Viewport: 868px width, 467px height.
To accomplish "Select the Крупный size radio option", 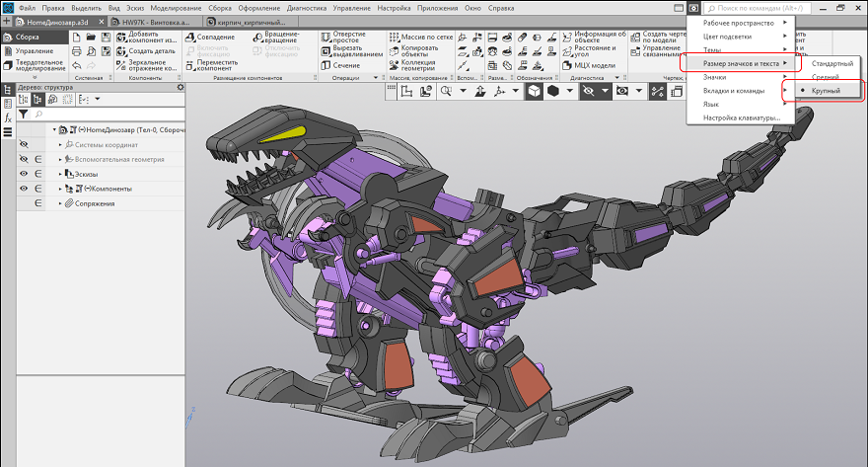I will 826,91.
